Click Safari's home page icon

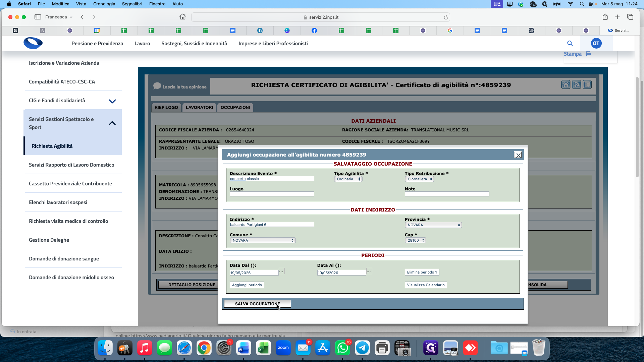click(182, 17)
